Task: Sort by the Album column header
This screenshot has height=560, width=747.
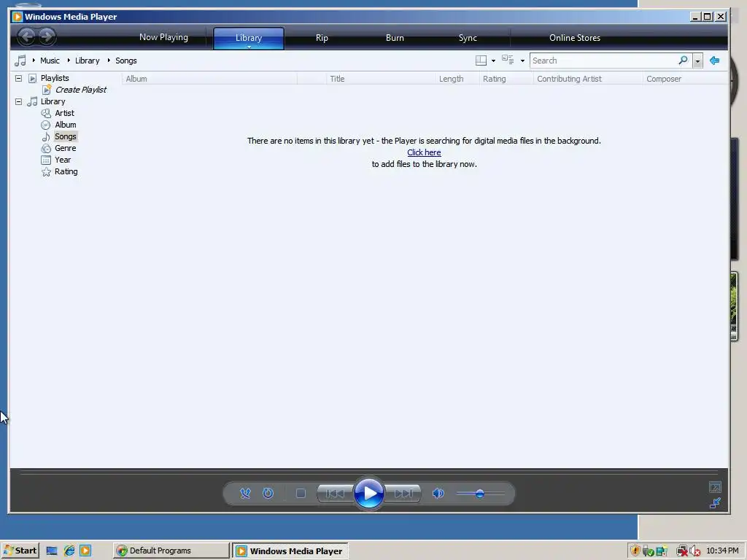Action: pyautogui.click(x=209, y=79)
